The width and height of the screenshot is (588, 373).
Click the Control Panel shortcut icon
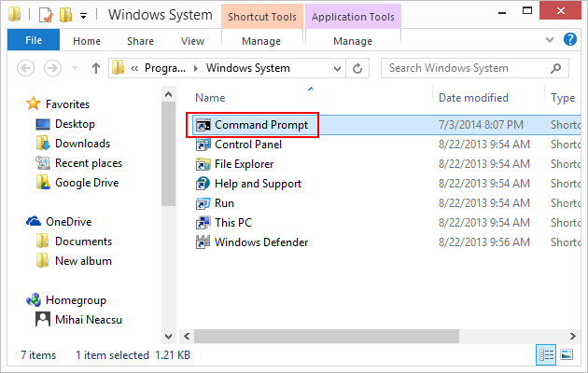point(203,145)
